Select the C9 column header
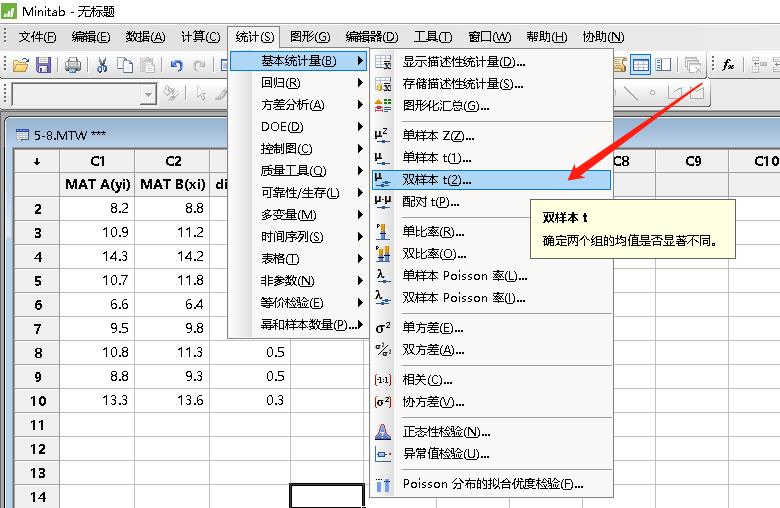 click(x=692, y=161)
